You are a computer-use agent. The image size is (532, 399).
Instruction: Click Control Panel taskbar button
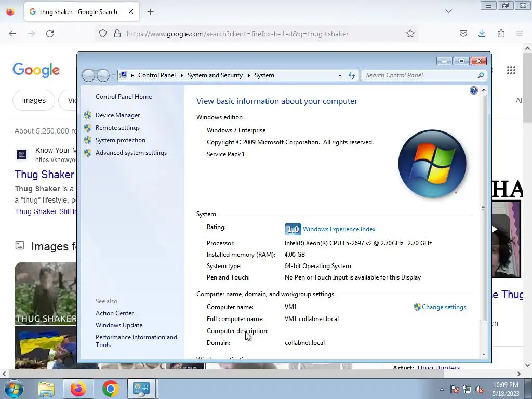click(x=142, y=389)
